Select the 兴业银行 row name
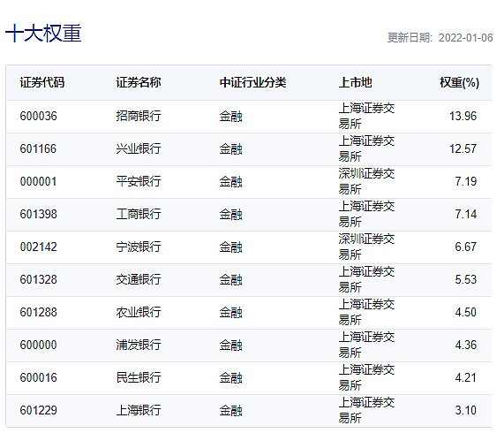This screenshot has width=504, height=433. (x=139, y=149)
